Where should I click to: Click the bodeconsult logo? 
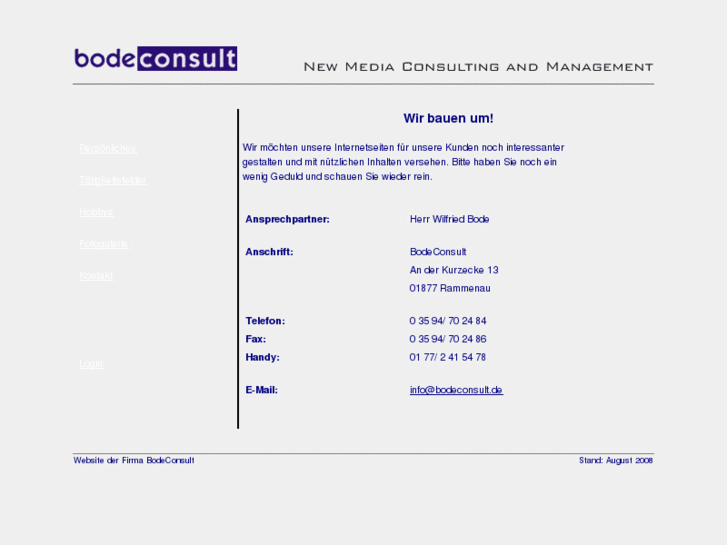tap(156, 58)
